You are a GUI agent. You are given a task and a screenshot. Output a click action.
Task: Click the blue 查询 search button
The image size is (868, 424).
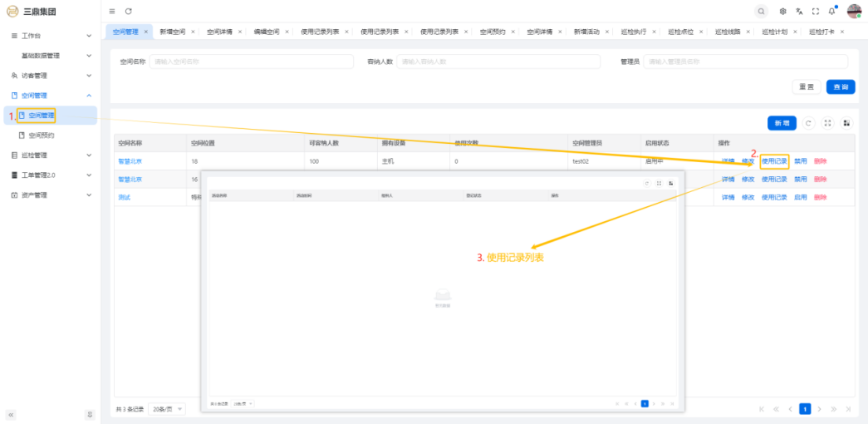point(840,86)
